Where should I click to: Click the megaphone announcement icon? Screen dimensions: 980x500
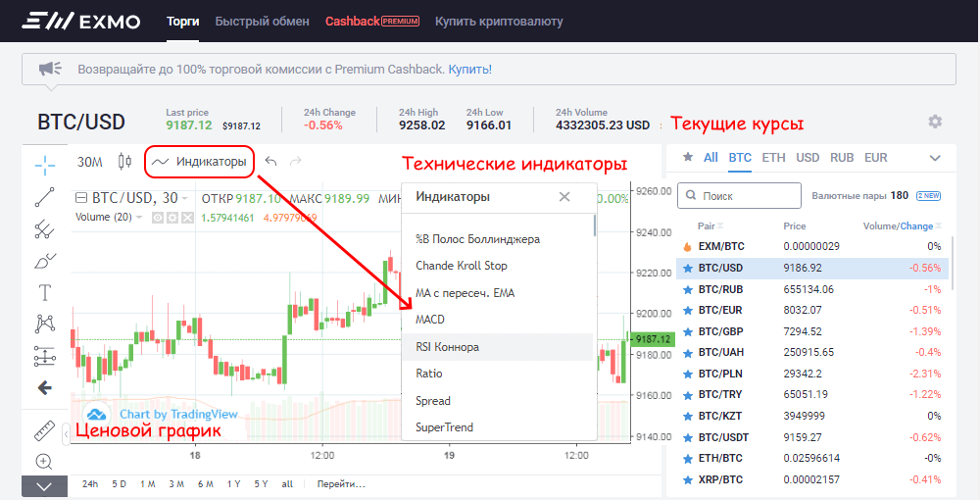[50, 69]
